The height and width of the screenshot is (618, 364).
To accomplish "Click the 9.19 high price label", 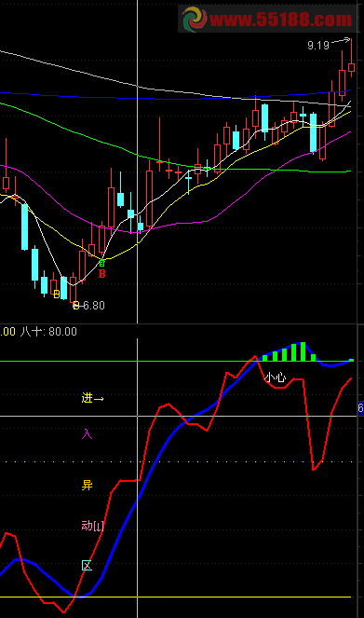I will pos(318,46).
